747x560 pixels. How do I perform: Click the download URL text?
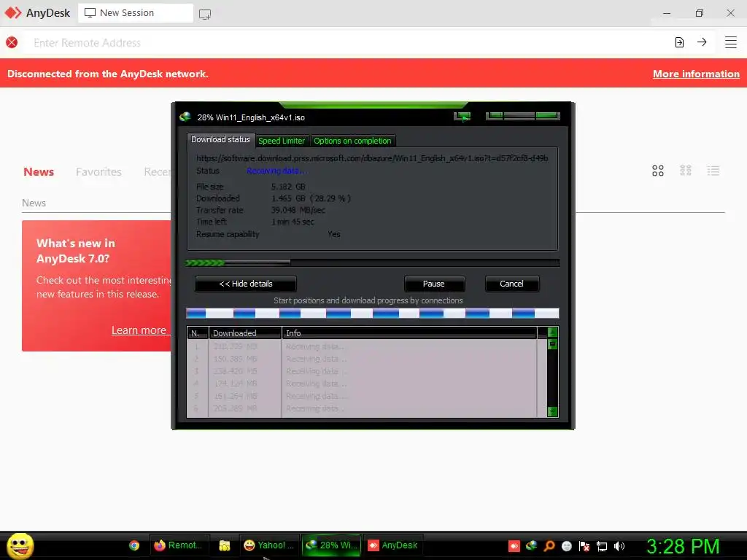(x=372, y=158)
